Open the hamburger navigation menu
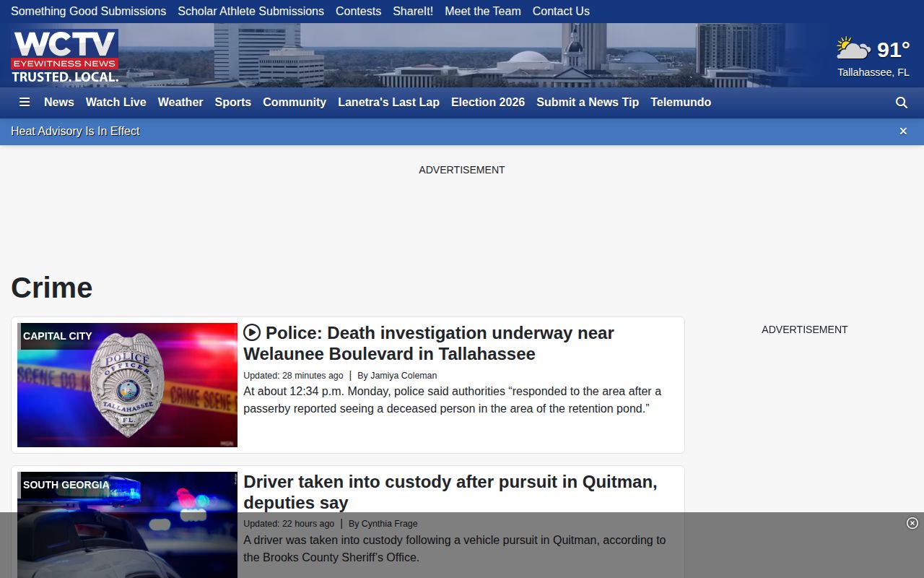This screenshot has height=578, width=924. point(25,103)
